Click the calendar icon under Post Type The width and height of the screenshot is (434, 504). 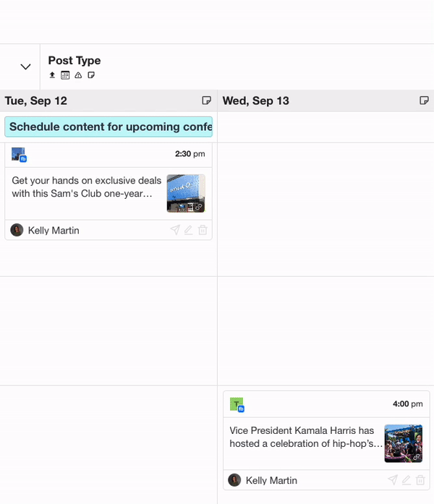pyautogui.click(x=65, y=75)
